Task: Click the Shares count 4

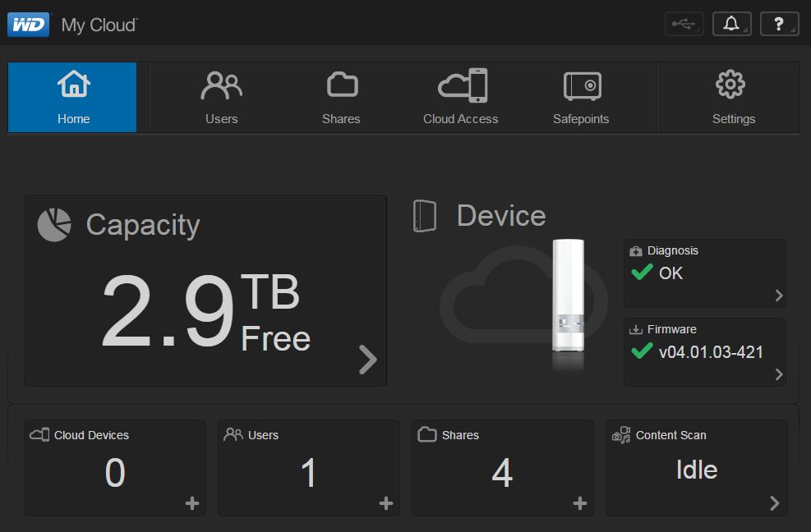Action: [x=502, y=473]
